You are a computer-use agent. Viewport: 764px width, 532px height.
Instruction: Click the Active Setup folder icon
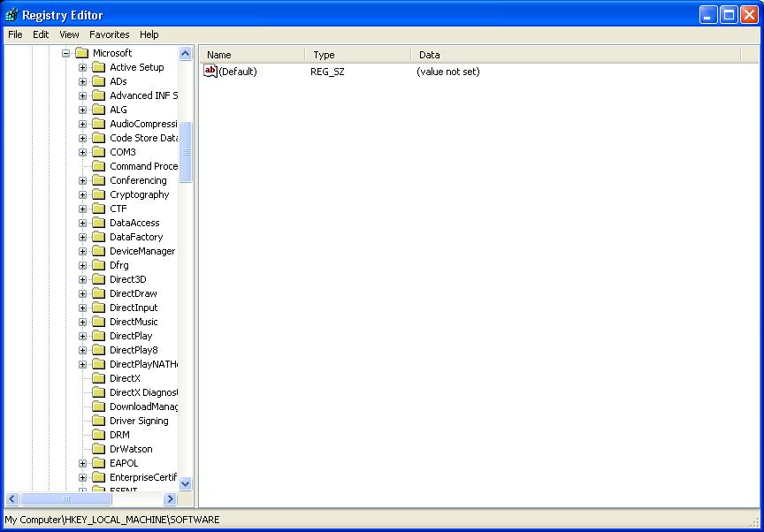(x=98, y=66)
